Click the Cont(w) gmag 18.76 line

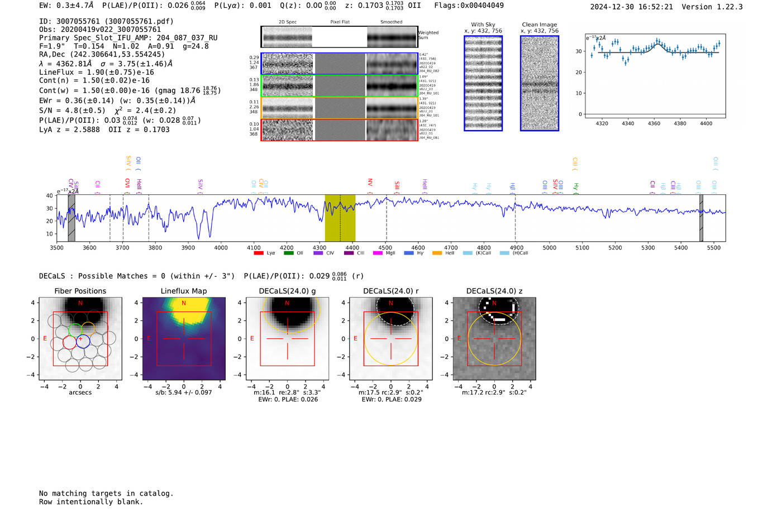130,90
